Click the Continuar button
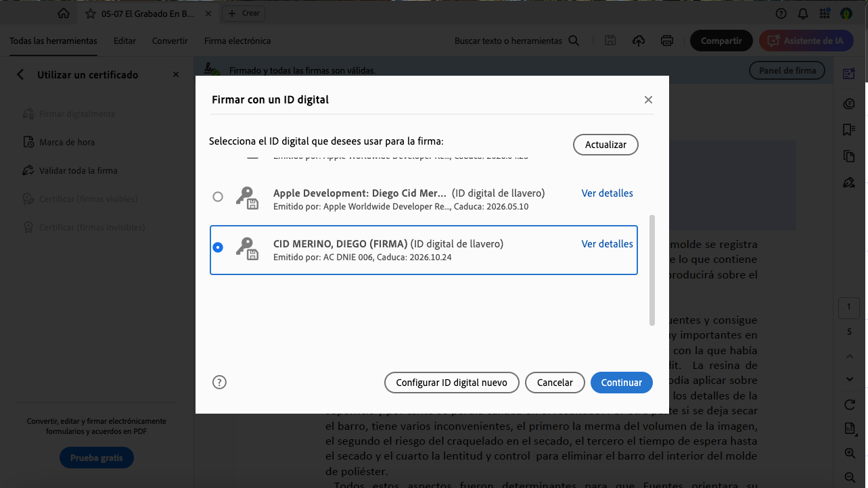Image resolution: width=868 pixels, height=488 pixels. tap(621, 383)
